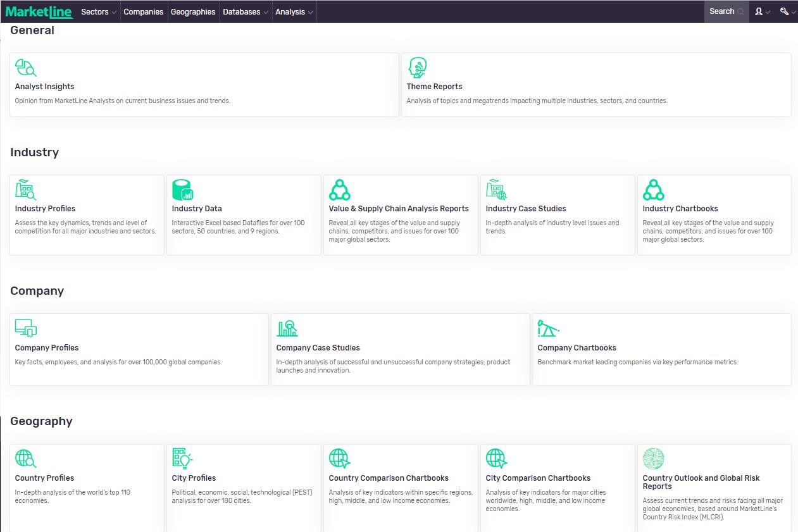Click the Theme Reports head icon
This screenshot has height=532, width=798.
[418, 68]
